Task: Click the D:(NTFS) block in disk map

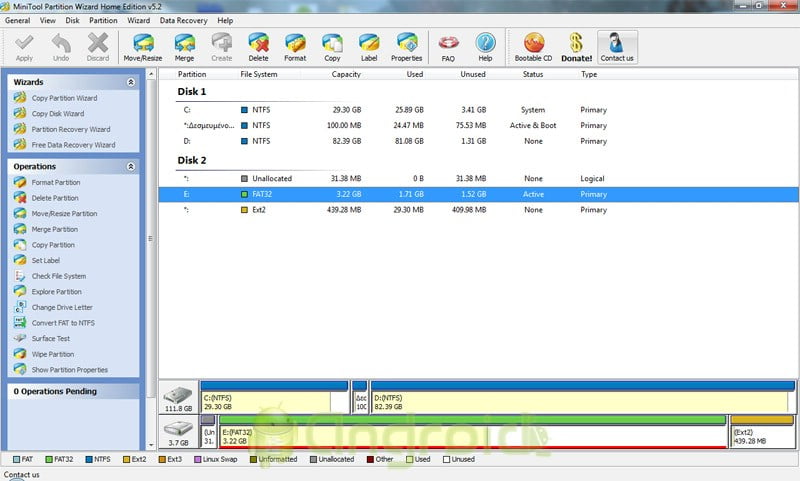Action: [x=583, y=397]
